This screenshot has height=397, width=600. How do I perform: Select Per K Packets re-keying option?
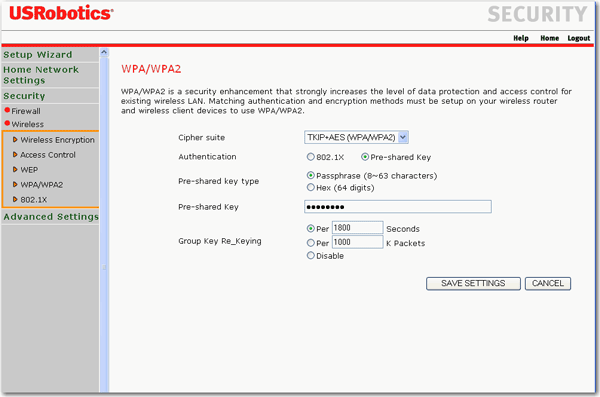(311, 243)
